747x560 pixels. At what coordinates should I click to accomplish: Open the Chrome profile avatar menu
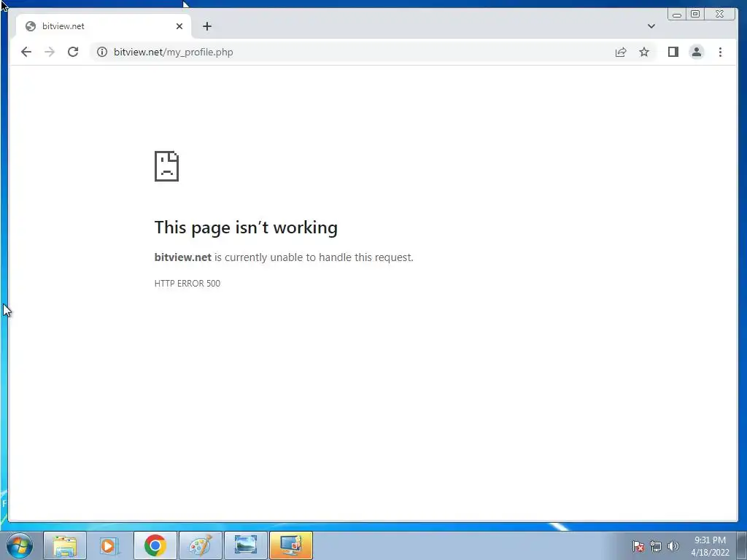(x=697, y=52)
